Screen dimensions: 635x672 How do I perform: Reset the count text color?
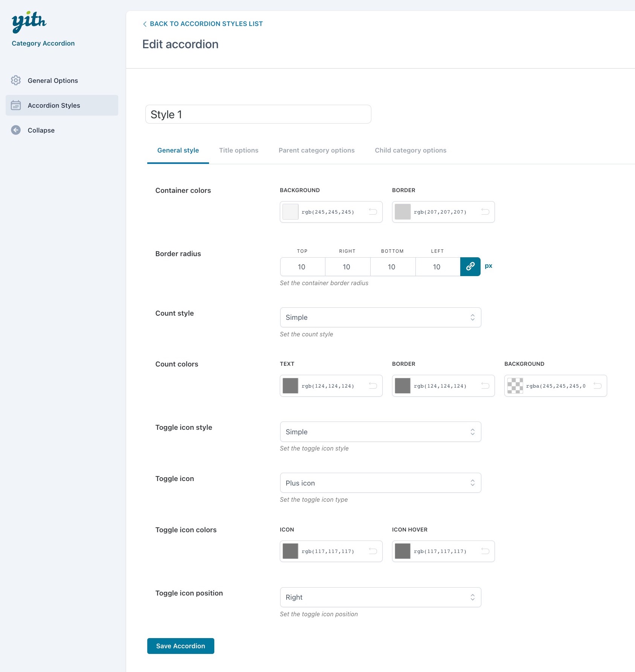tap(373, 386)
